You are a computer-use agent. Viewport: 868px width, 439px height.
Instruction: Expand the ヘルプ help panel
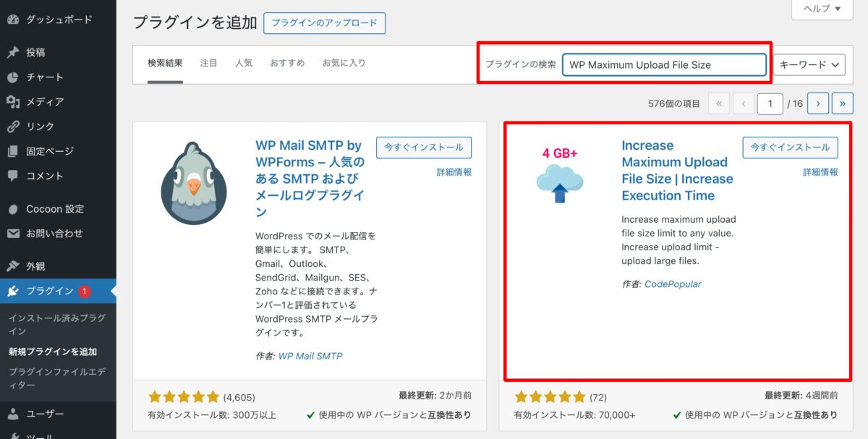(x=822, y=9)
